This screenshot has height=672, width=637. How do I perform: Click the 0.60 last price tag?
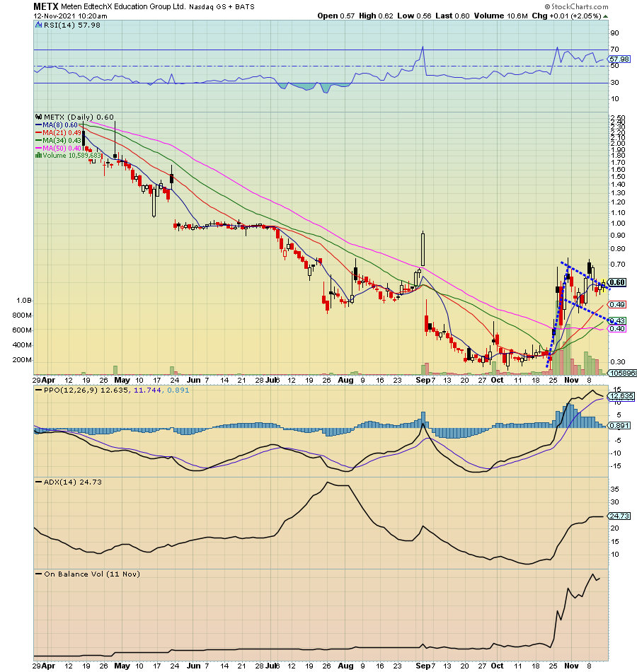[617, 282]
